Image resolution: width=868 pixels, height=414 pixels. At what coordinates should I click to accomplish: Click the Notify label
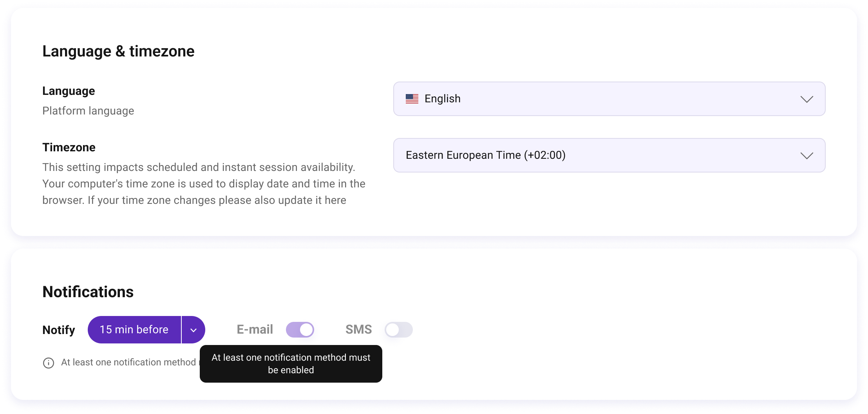click(58, 330)
